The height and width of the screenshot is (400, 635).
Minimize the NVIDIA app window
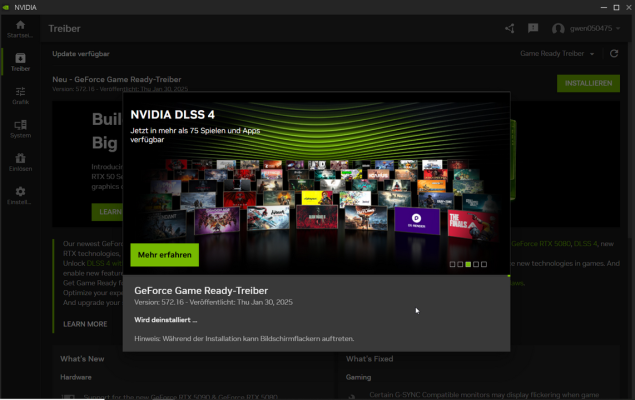(603, 7)
